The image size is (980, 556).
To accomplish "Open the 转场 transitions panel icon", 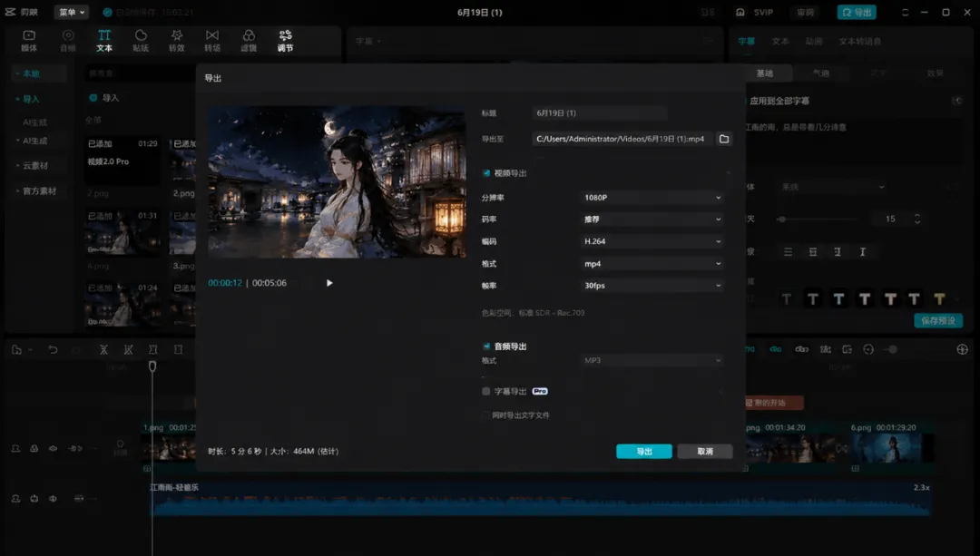I will pyautogui.click(x=212, y=40).
